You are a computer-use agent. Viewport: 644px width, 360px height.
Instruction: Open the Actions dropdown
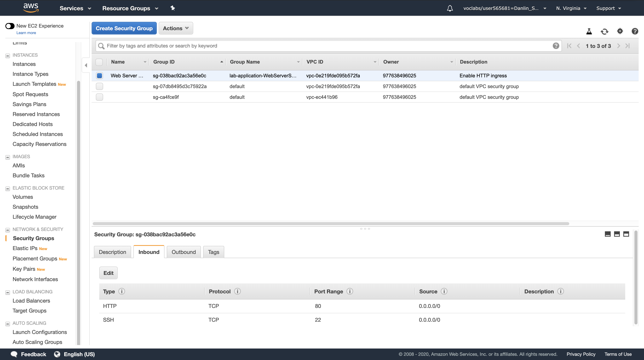176,28
